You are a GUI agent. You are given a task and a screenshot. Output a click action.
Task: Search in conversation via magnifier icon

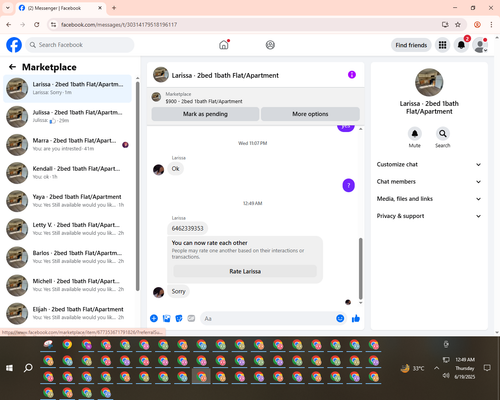coord(442,134)
